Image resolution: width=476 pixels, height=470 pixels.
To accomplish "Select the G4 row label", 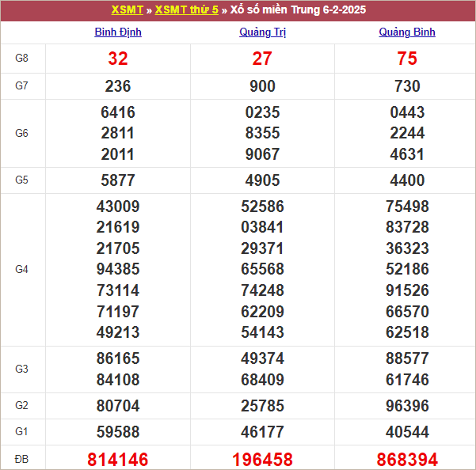I will click(x=21, y=269).
